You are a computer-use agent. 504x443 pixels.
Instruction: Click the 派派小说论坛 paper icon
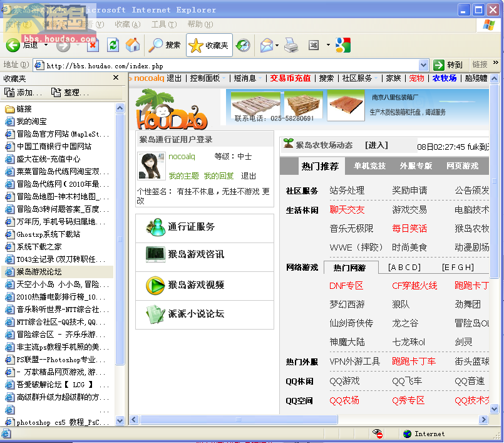155,315
